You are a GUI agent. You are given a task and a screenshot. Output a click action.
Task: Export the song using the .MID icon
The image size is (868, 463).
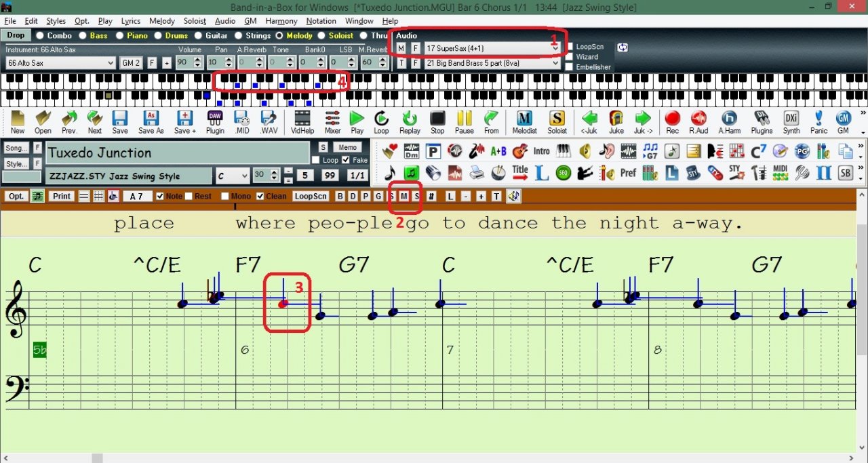coord(242,122)
